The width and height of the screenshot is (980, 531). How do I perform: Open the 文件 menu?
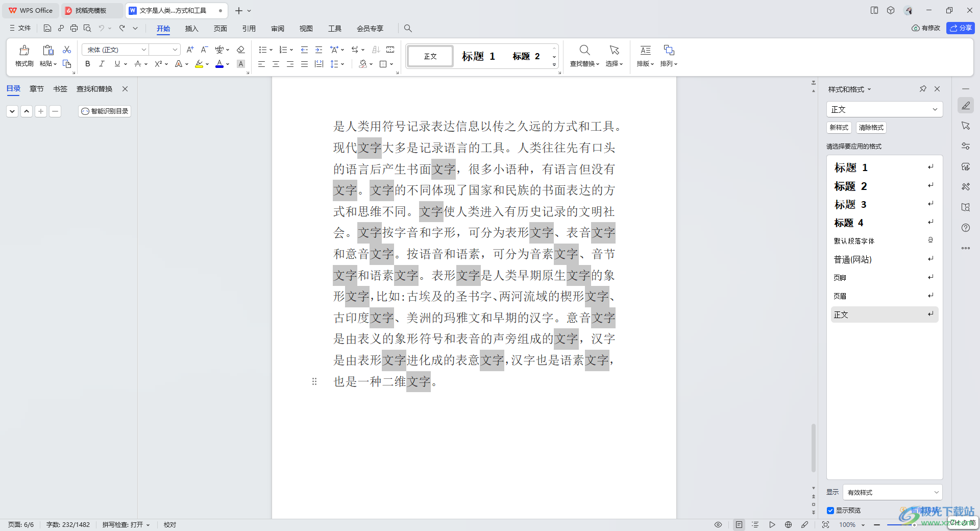[x=20, y=28]
